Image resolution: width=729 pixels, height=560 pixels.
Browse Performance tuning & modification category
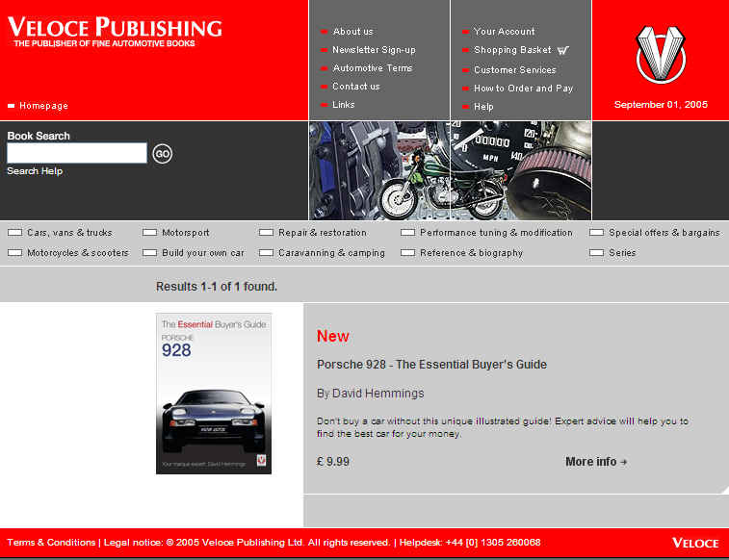tap(496, 232)
